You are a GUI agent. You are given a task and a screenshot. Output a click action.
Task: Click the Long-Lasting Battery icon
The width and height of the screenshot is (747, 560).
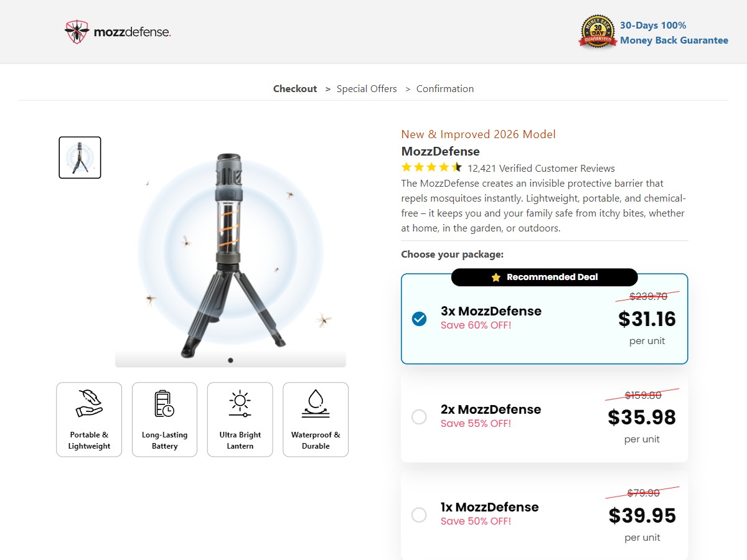click(x=164, y=403)
